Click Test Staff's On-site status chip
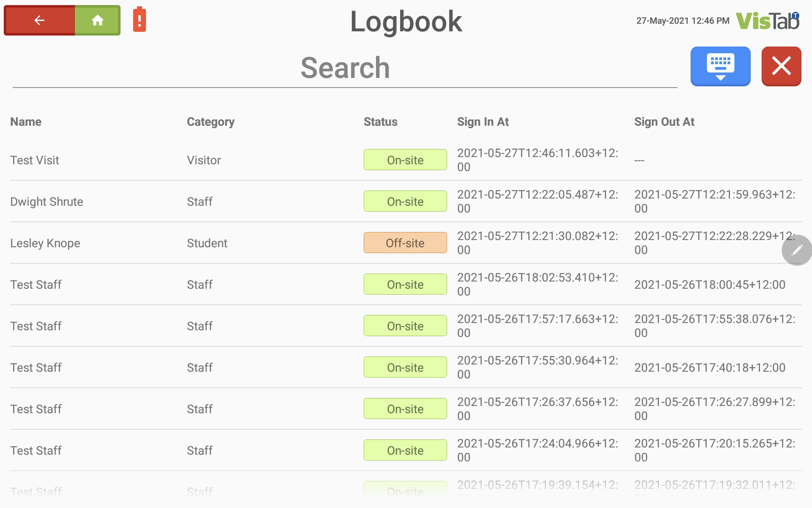Screen dimensions: 812x508 (405, 284)
